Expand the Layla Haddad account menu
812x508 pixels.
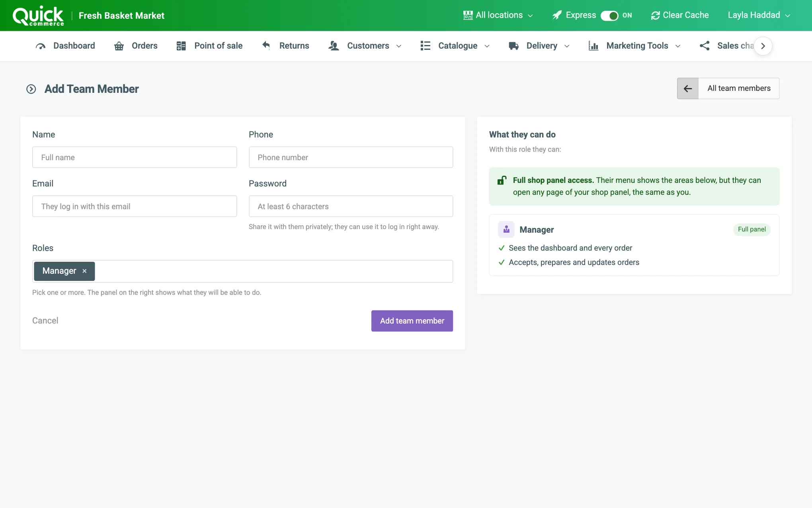(759, 16)
